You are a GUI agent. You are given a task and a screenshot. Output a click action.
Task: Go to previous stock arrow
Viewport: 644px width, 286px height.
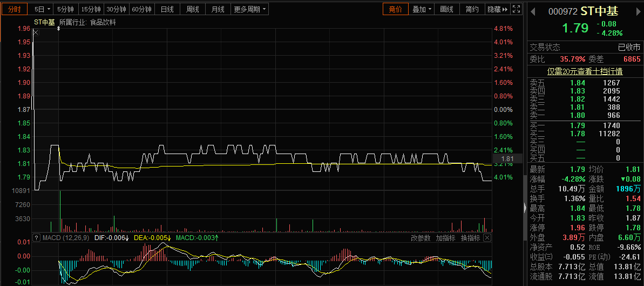(533, 11)
